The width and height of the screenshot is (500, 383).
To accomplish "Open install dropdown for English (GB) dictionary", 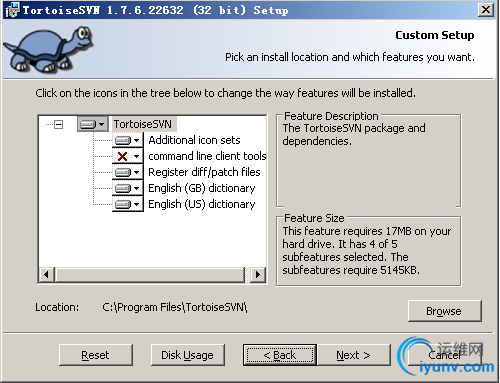I will (128, 188).
